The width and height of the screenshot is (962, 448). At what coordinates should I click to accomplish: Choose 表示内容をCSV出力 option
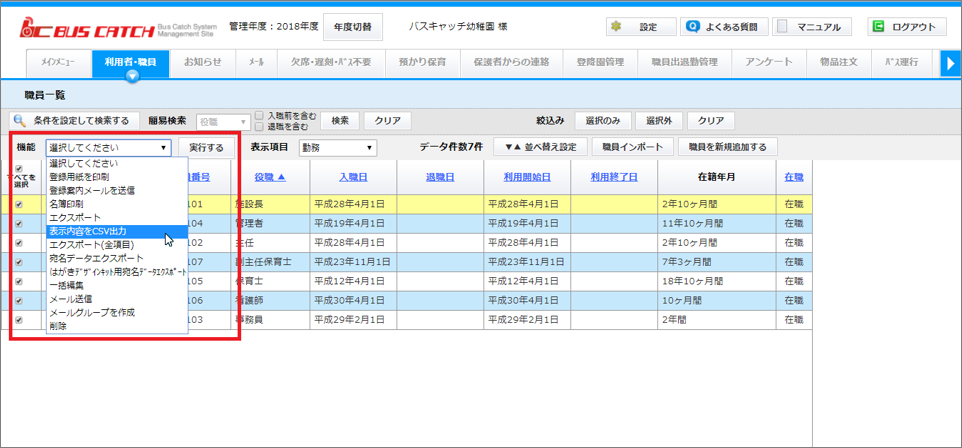click(x=117, y=231)
